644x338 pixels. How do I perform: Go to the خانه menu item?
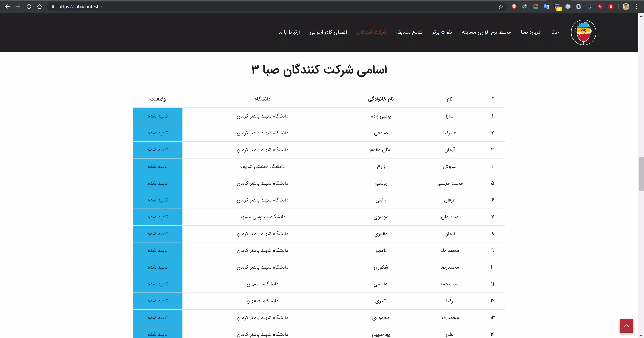tap(554, 32)
